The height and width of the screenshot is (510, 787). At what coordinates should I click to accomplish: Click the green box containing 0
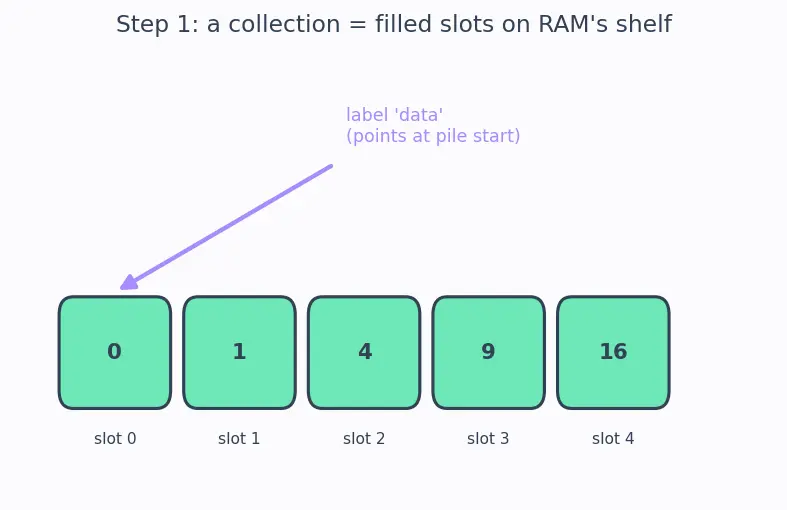click(x=115, y=352)
